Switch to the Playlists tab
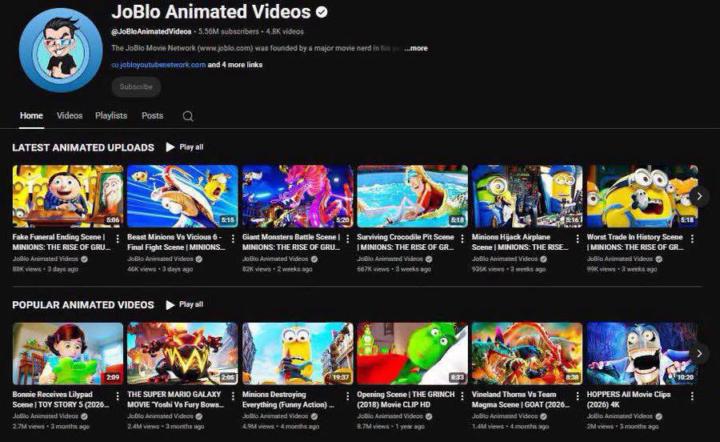This screenshot has width=720, height=442. click(x=111, y=116)
